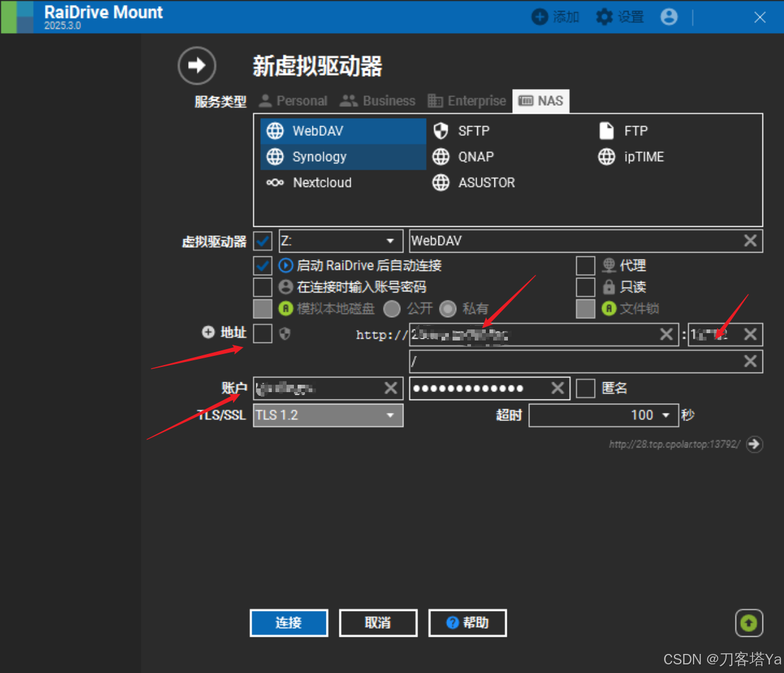Click the round arrow icon beside 新虚拟驱动器
Image resolution: width=784 pixels, height=673 pixels.
[197, 65]
